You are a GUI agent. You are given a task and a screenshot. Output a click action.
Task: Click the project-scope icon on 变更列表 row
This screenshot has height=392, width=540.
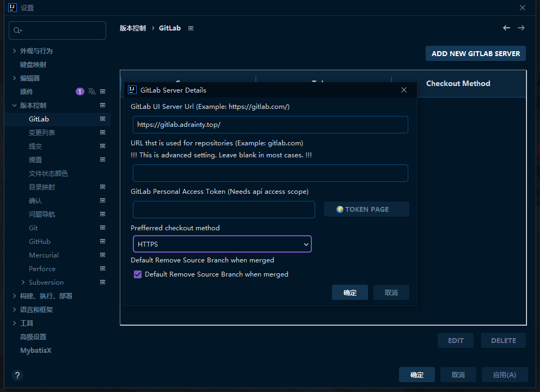coord(103,132)
